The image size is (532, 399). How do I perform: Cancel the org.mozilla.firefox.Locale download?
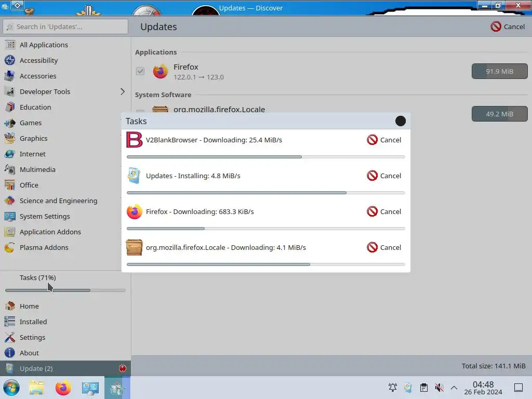(384, 247)
